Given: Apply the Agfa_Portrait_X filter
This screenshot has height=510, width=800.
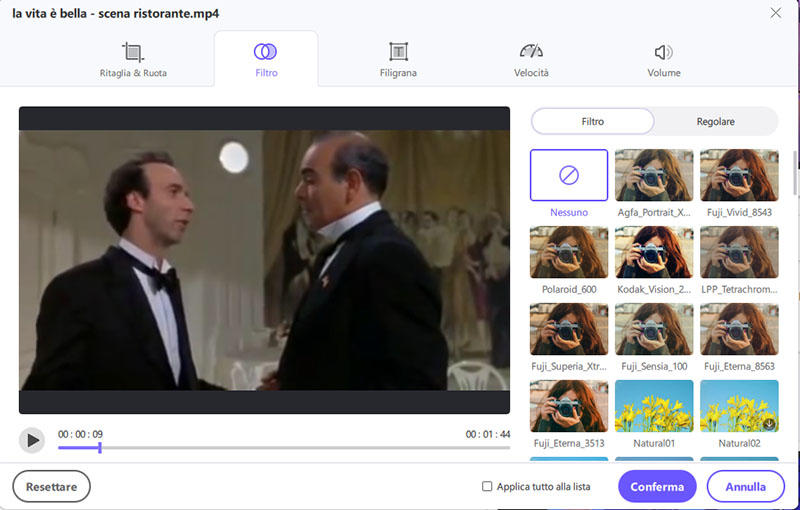Looking at the screenshot, I should [x=654, y=175].
